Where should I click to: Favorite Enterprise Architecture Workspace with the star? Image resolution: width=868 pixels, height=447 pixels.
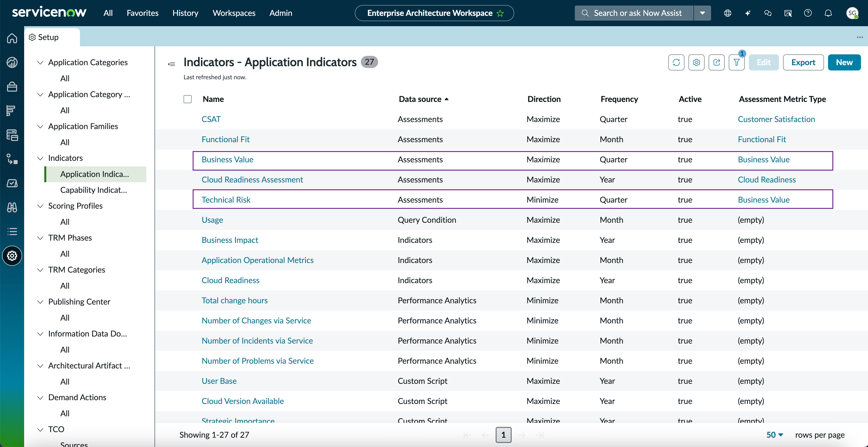500,13
